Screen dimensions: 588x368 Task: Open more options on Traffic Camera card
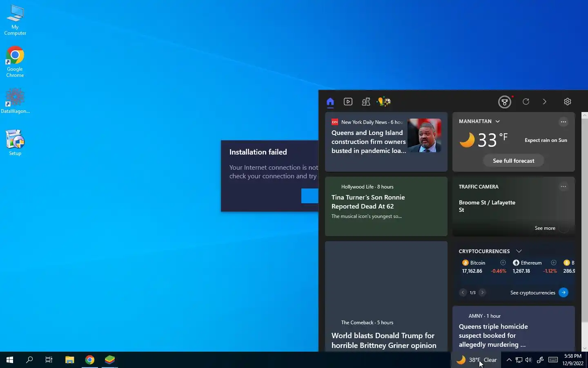563,186
